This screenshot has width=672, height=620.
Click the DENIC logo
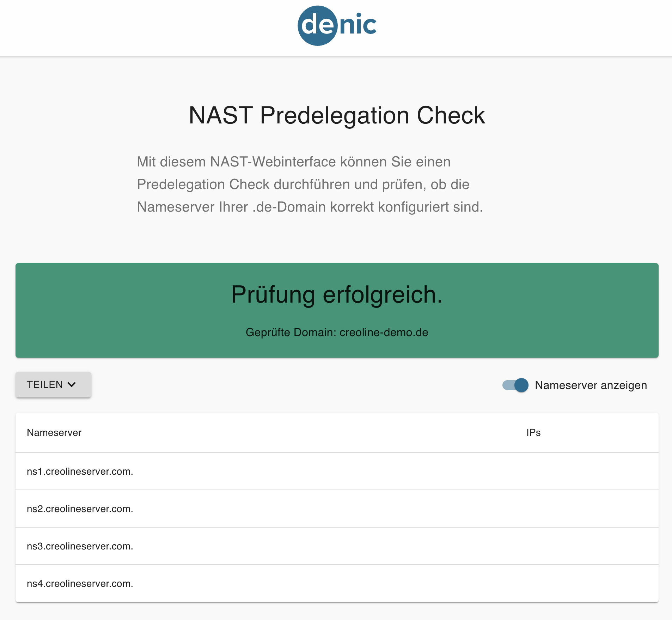click(x=337, y=26)
